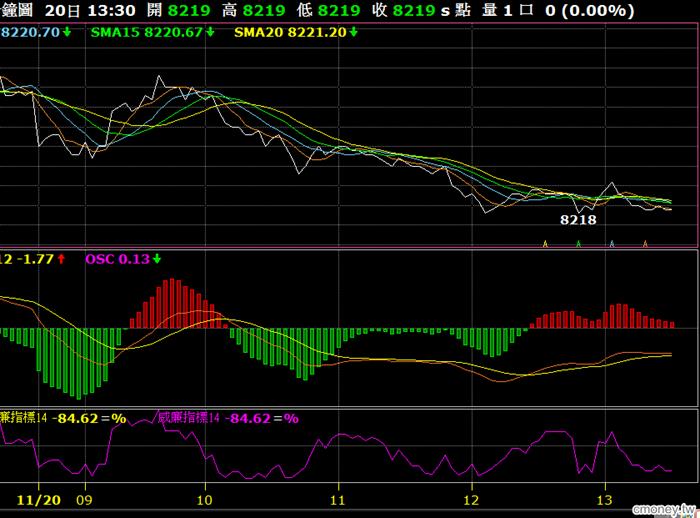Click the blue signal marker arrow
Viewport: 700px width, 518px height.
tap(612, 243)
